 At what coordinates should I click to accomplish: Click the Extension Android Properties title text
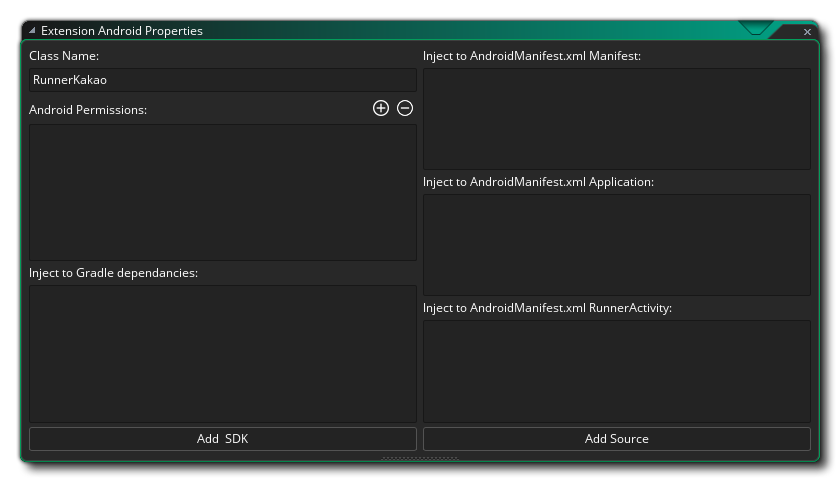click(121, 31)
